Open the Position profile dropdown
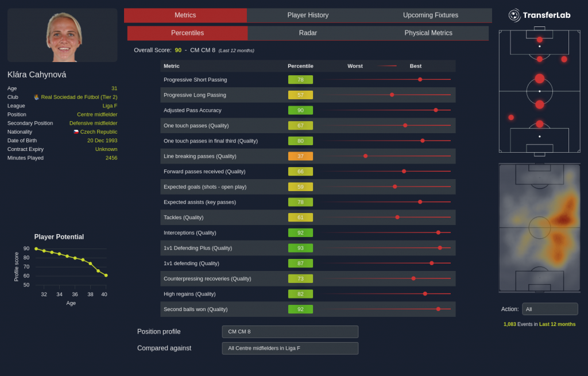 pyautogui.click(x=290, y=332)
